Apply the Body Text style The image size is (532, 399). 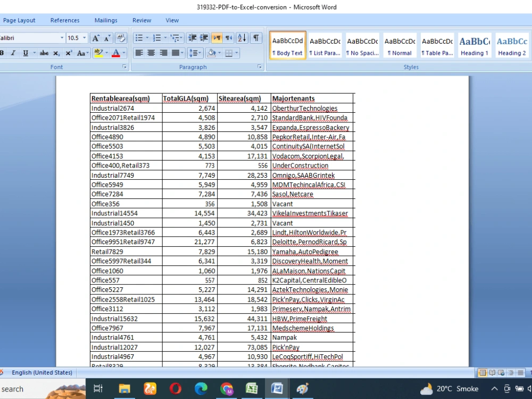tap(288, 46)
